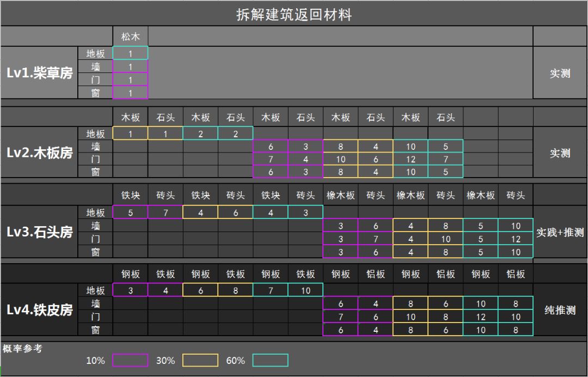Click the title 拆解建筑返回材料

(x=294, y=14)
